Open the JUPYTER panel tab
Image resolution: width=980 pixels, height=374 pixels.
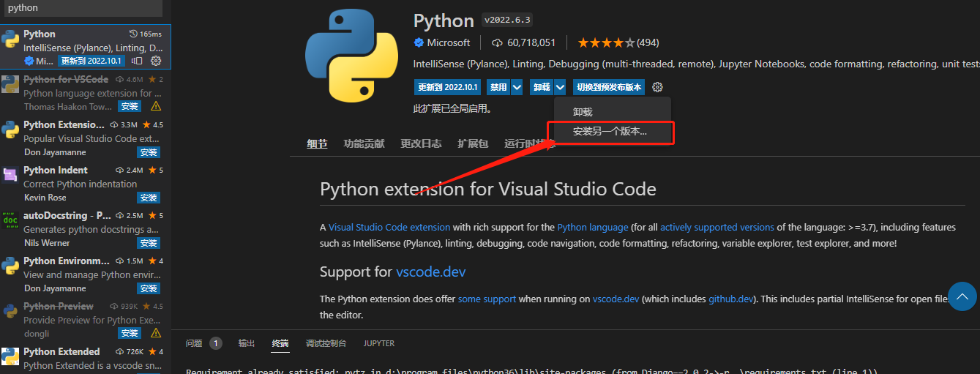[379, 343]
